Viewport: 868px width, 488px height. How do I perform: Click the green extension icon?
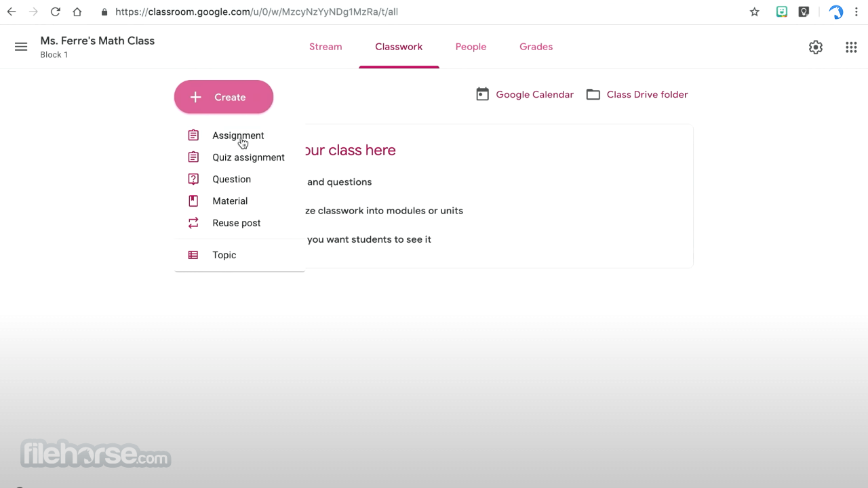[x=782, y=12]
